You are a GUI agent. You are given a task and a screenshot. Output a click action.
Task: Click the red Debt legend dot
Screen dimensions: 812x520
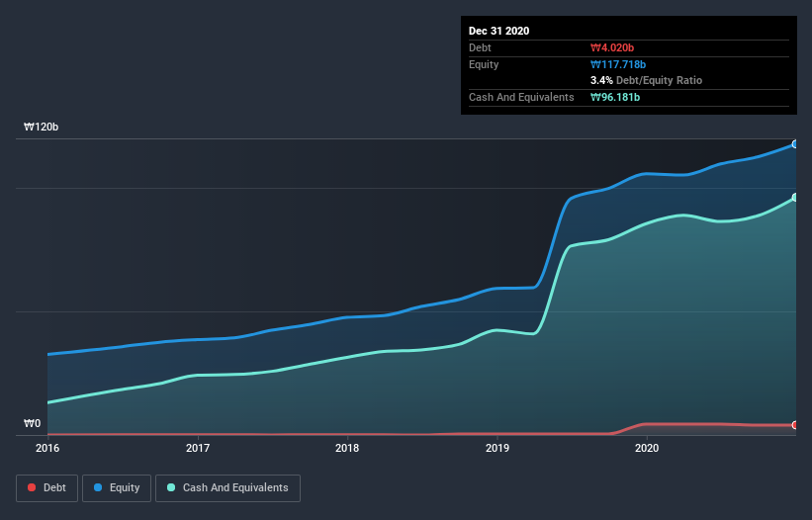(x=32, y=487)
